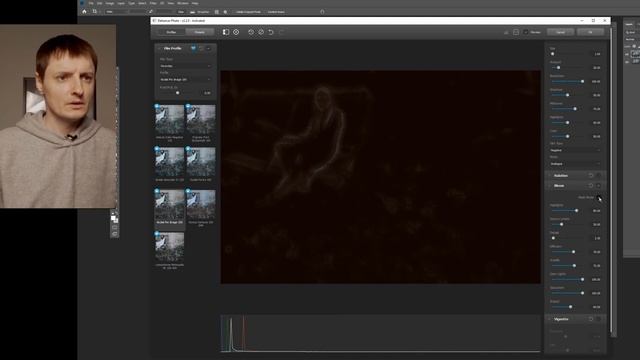Reset the Bloom panel settings

click(591, 186)
